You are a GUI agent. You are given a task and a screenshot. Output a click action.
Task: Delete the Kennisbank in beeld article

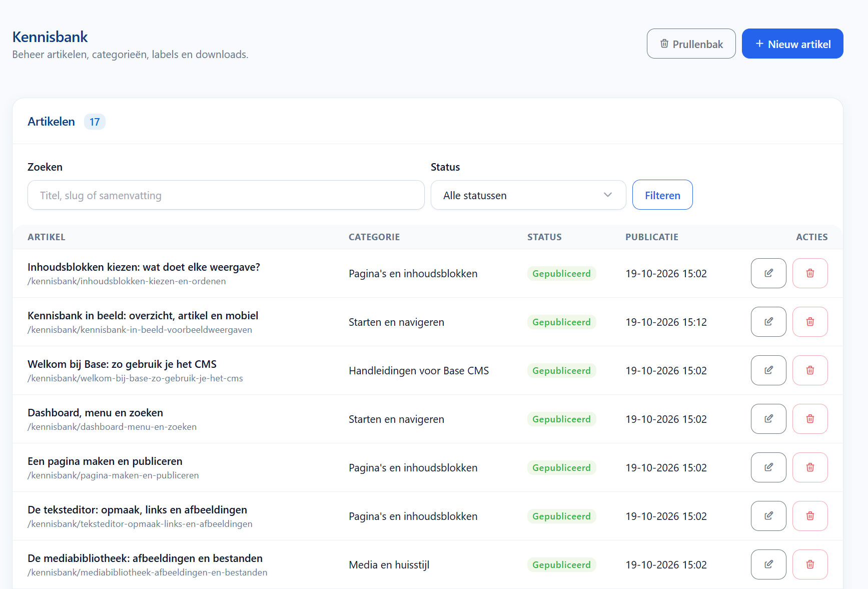coord(810,322)
